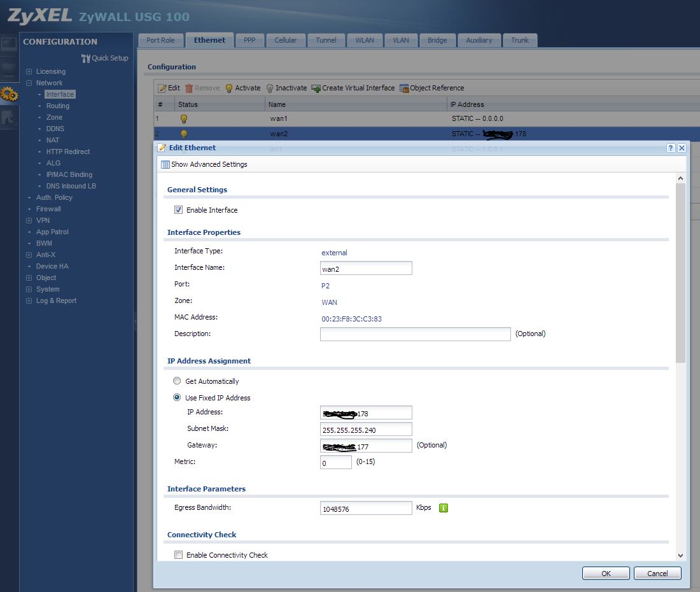Screen dimensions: 700x592
Task: Select Use Fixed IP Address radio
Action: 177,397
